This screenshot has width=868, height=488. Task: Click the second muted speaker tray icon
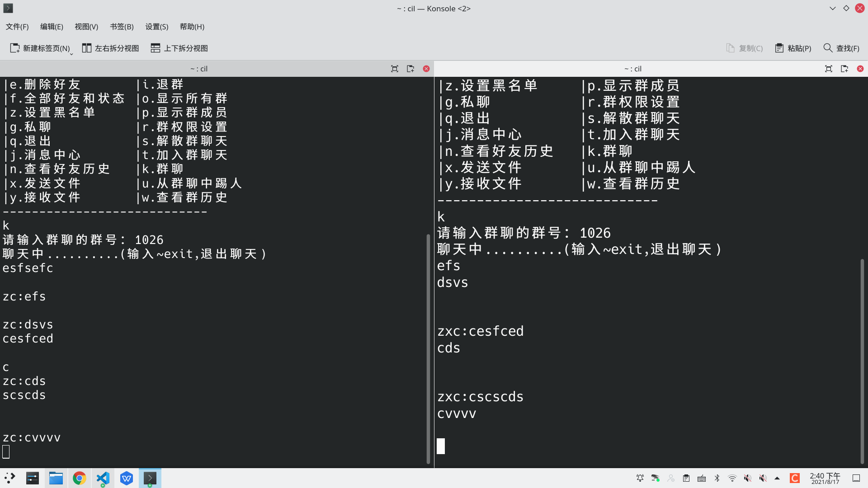763,478
